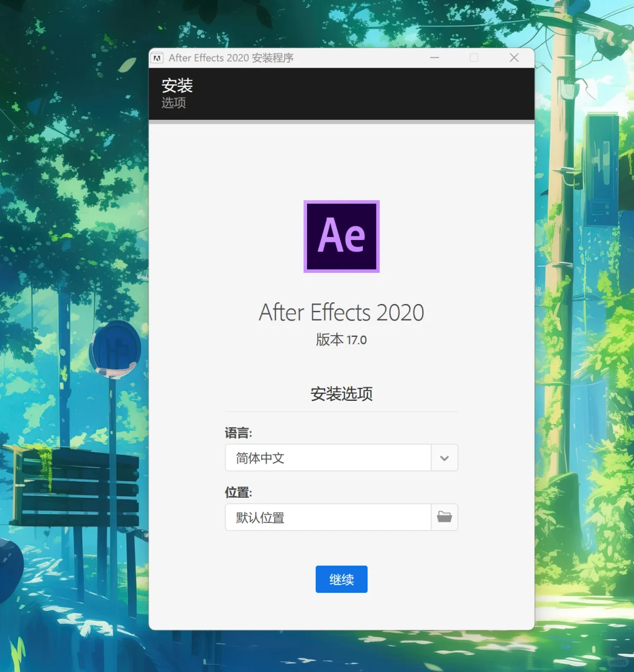Open the 语言 dropdown arrow
Image resolution: width=634 pixels, height=672 pixels.
pyautogui.click(x=444, y=458)
